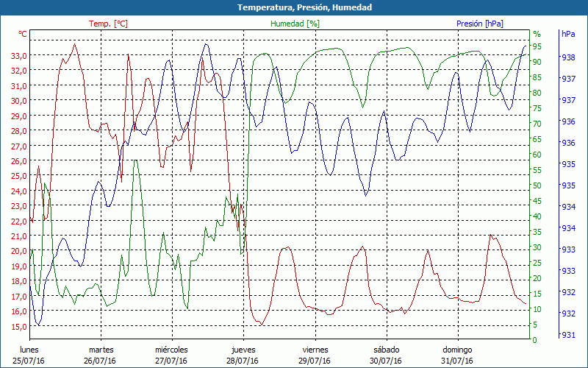Select the "viernes 29/07/16" date label

coord(315,355)
